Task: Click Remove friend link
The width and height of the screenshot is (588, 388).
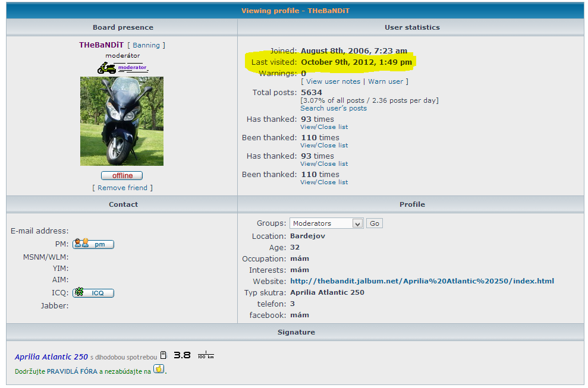Action: 122,188
